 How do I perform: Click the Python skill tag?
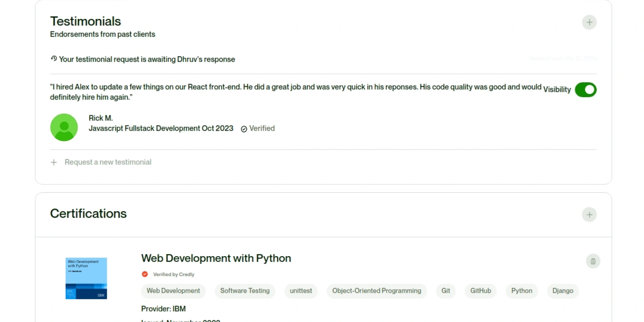pyautogui.click(x=522, y=291)
